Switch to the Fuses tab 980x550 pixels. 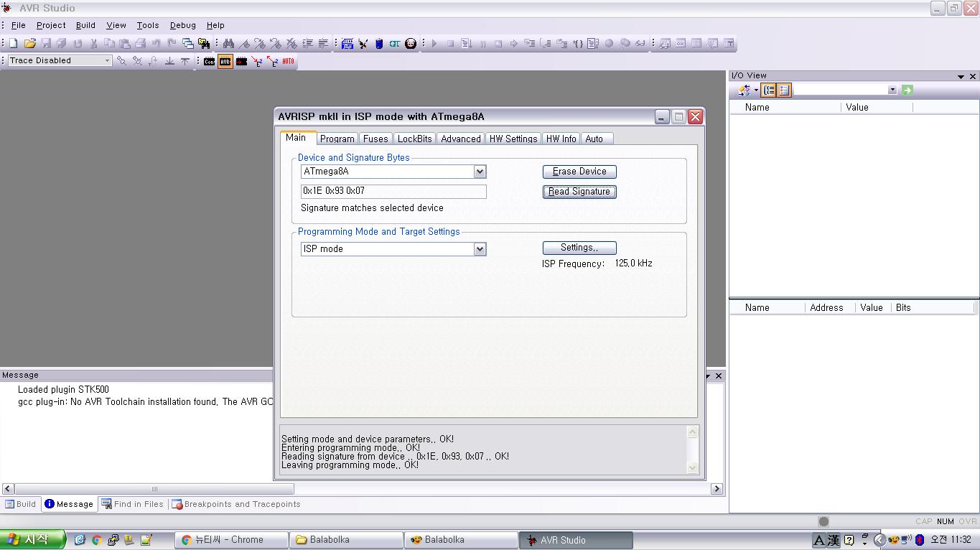coord(375,139)
